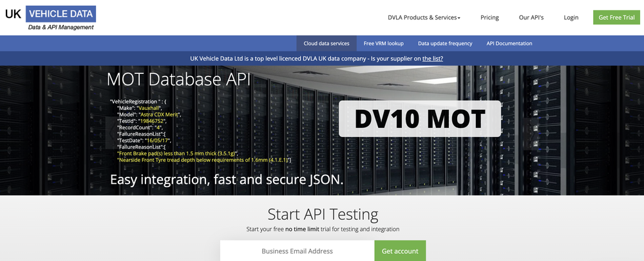Click the UK Vehicle Data logo
This screenshot has width=644, height=261.
(x=50, y=18)
